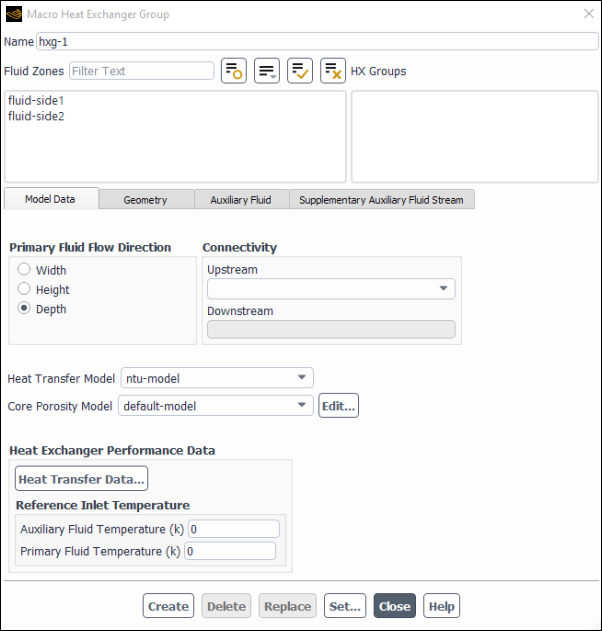
Task: Click inside the HX Groups list box
Action: pos(475,137)
